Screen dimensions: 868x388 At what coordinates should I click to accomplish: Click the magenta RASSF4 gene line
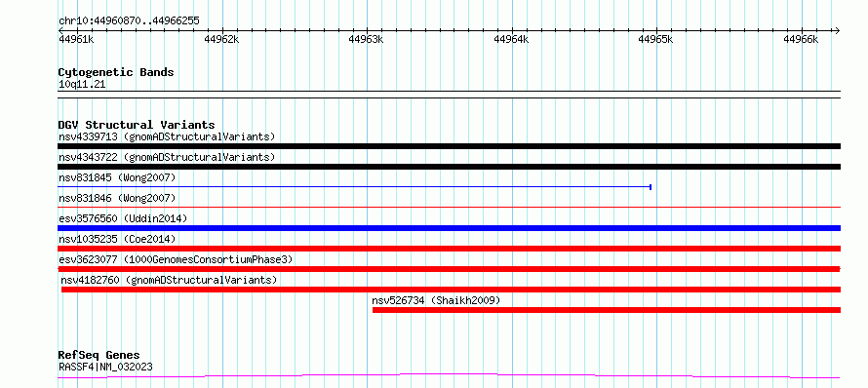click(x=449, y=376)
